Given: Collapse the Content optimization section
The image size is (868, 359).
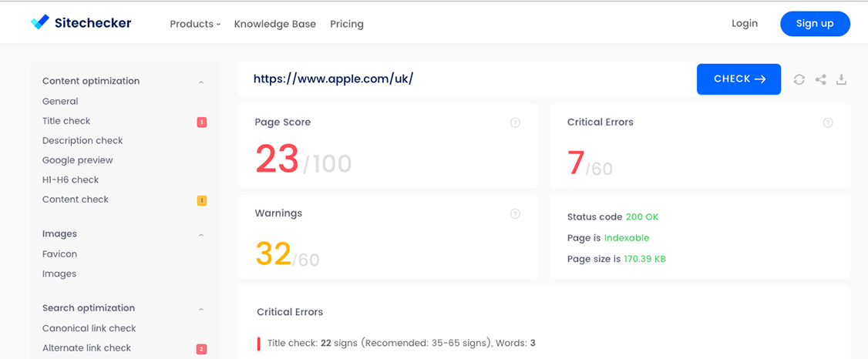Looking at the screenshot, I should coord(201,82).
